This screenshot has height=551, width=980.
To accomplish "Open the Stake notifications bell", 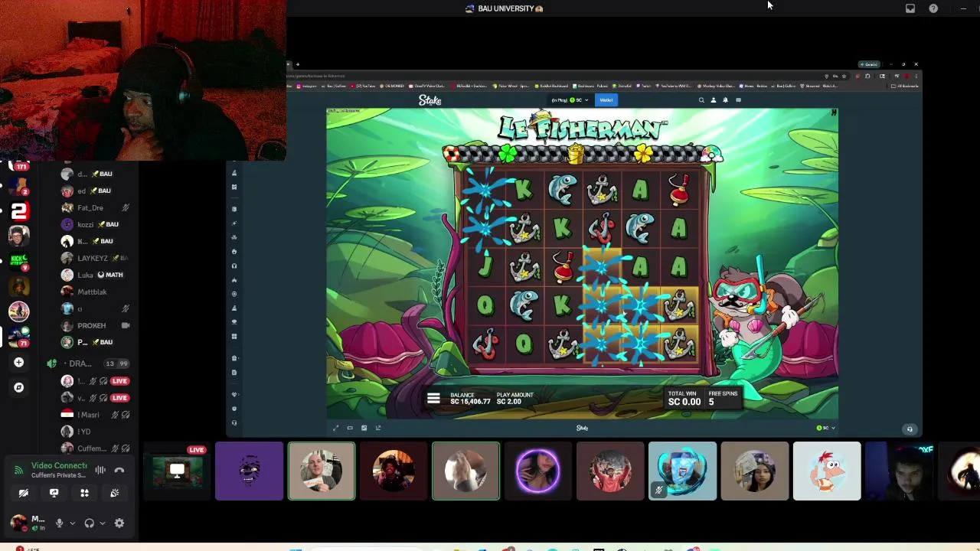I will click(726, 100).
